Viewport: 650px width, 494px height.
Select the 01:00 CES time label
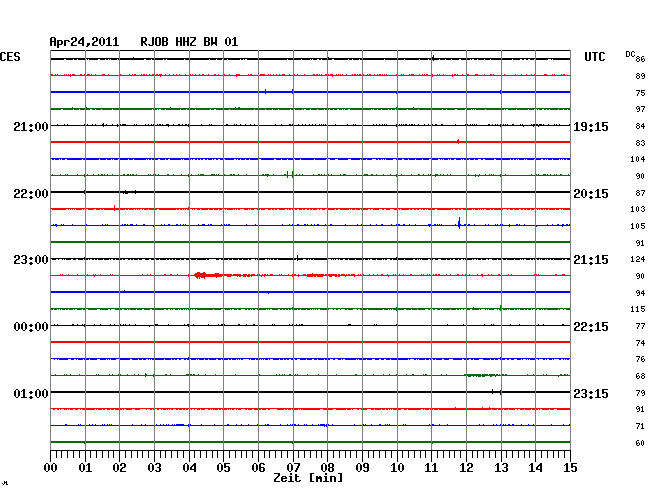pyautogui.click(x=31, y=393)
